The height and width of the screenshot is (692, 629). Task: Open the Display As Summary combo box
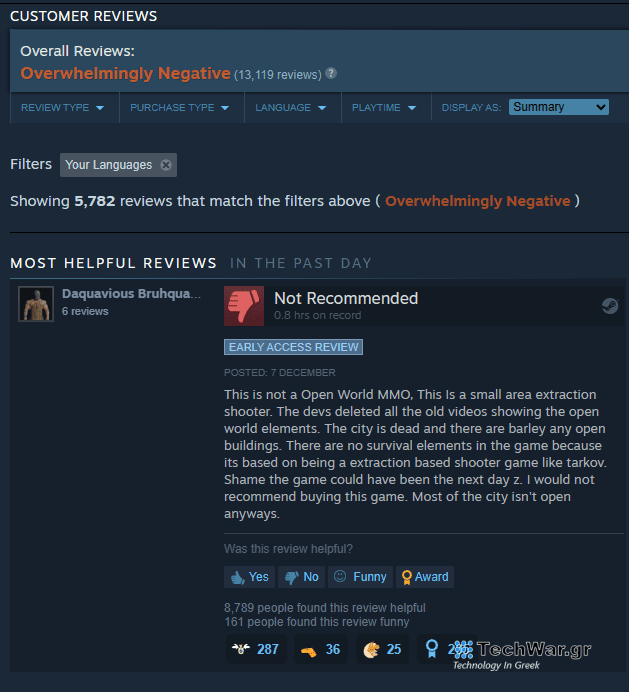point(559,107)
